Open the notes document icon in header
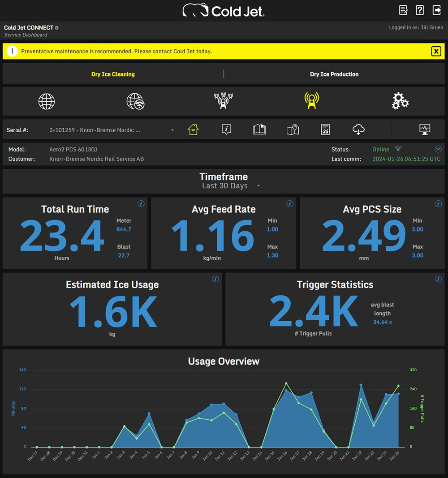 tap(403, 10)
